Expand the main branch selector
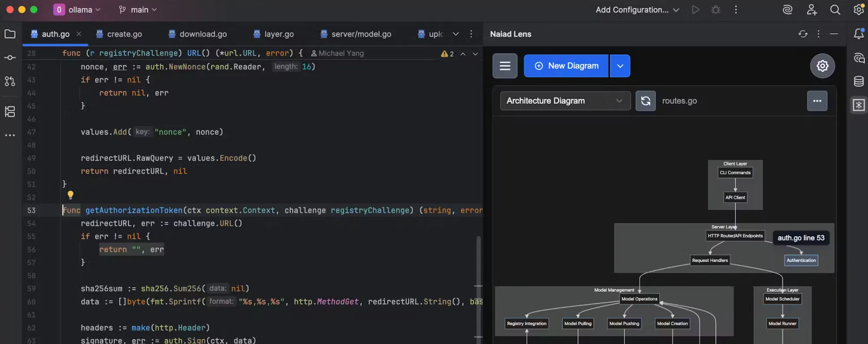 138,10
